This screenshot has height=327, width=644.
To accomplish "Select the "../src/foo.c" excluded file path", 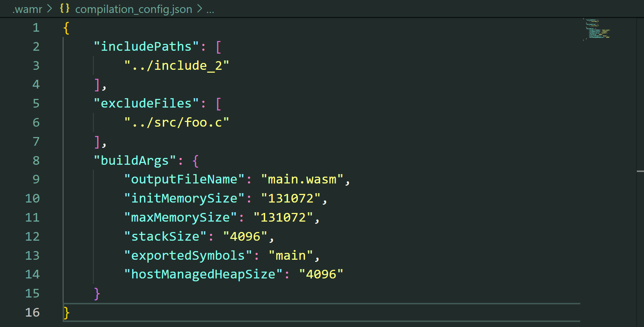I will tap(176, 122).
